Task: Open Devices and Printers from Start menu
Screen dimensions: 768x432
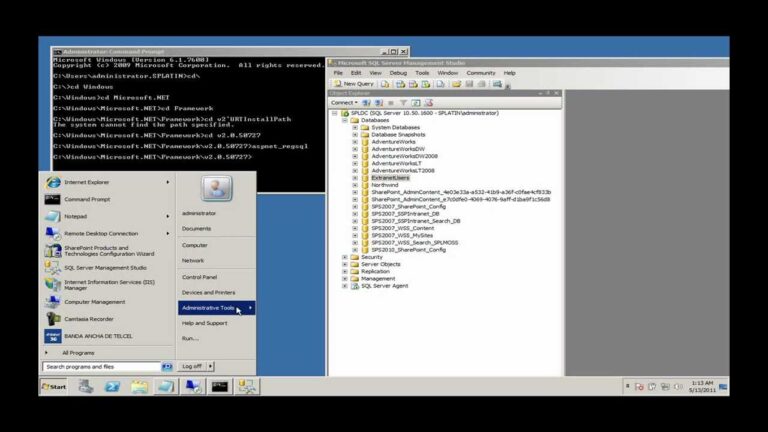Action: [x=208, y=292]
